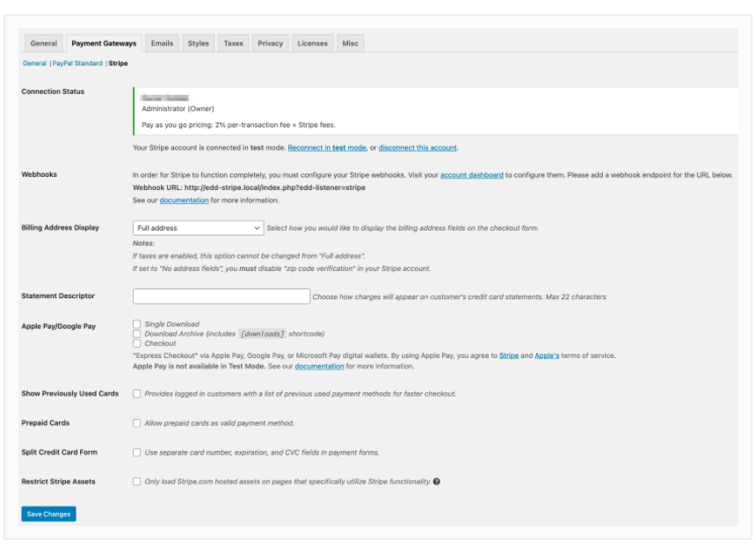The image size is (756, 548).
Task: Click the Webhook URL text
Action: tap(249, 187)
